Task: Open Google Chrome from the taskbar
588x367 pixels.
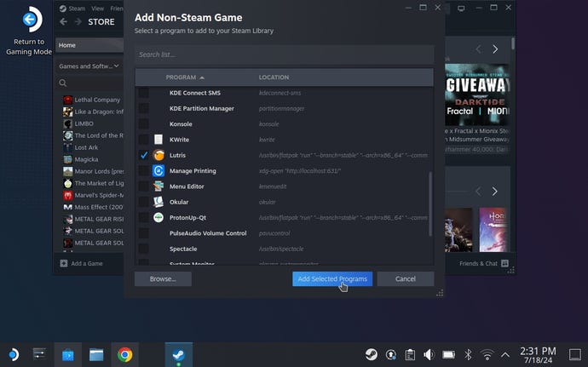Action: [124, 353]
